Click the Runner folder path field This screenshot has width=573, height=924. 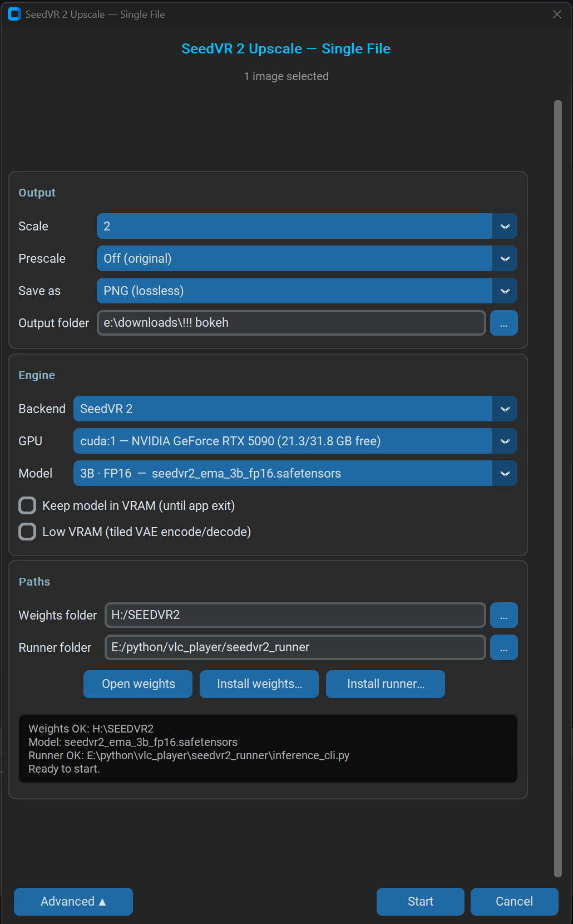click(295, 647)
